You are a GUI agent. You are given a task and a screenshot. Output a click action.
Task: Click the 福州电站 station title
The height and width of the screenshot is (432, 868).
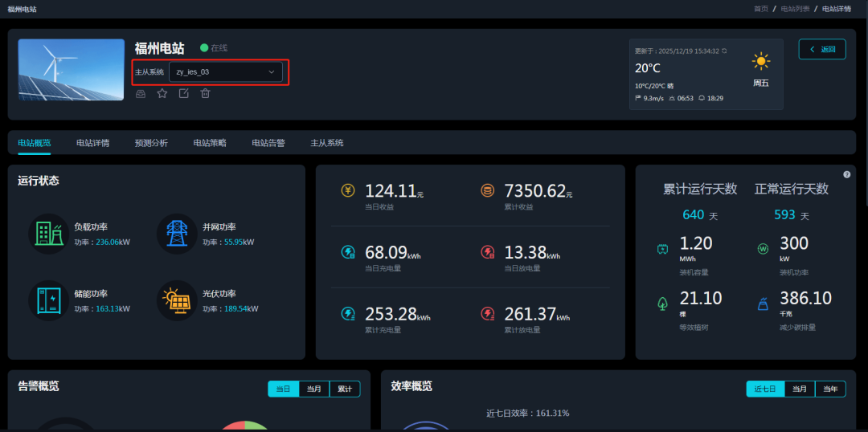159,48
